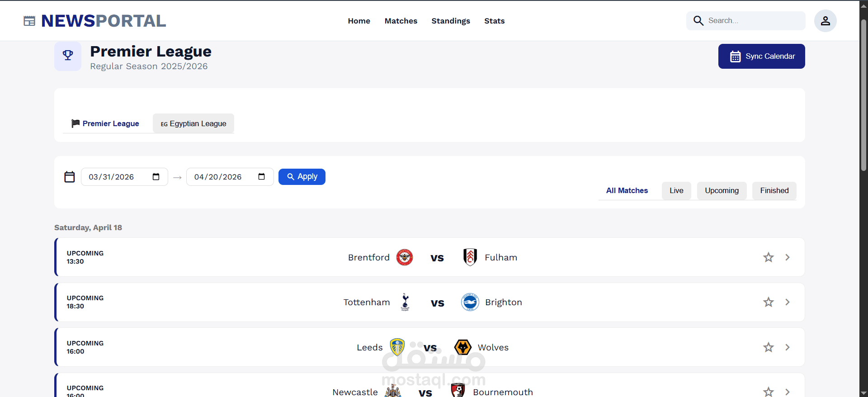Star the Leeds vs Wolves match
Viewport: 868px width, 397px height.
coord(768,347)
